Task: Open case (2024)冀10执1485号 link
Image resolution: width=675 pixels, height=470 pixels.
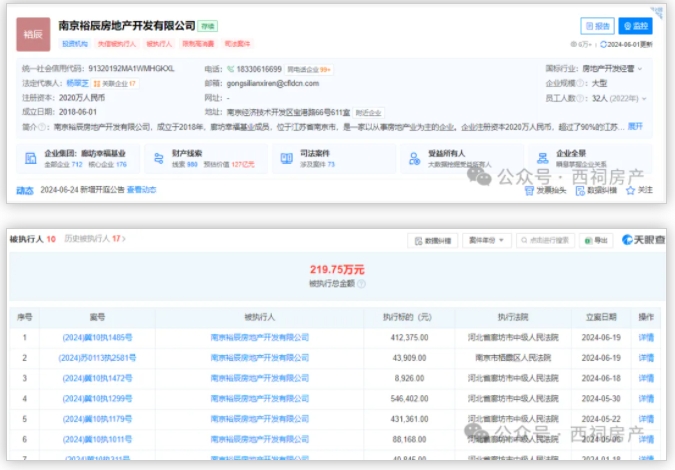Action: coord(96,337)
